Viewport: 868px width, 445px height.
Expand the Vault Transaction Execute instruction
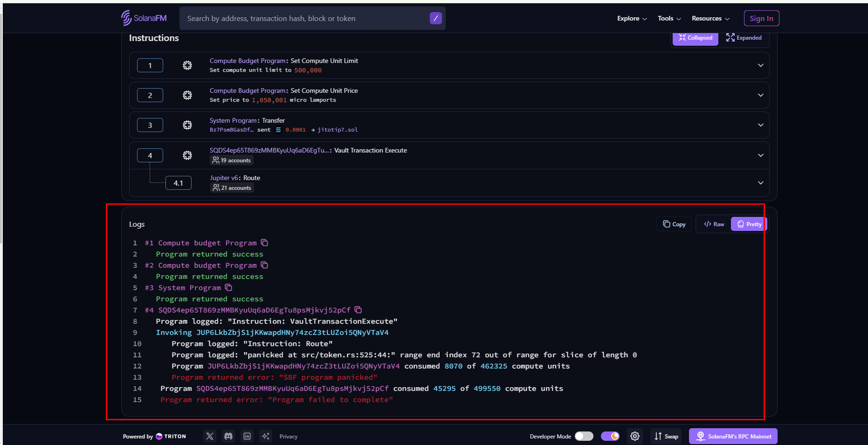[x=760, y=155]
